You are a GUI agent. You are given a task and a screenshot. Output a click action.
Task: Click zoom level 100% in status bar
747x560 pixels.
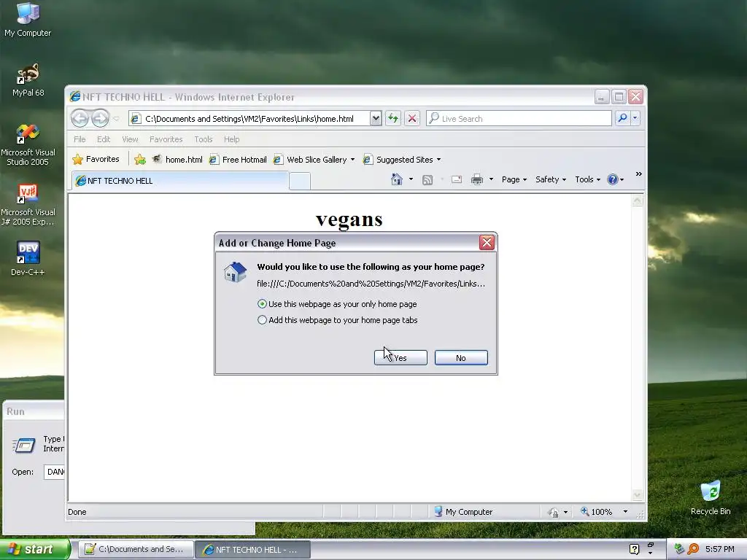click(597, 512)
